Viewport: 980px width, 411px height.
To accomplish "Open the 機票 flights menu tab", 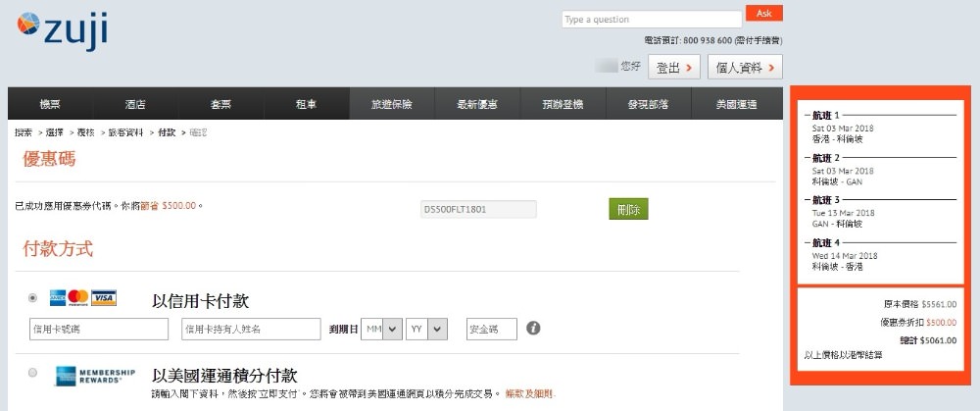I will (x=50, y=104).
